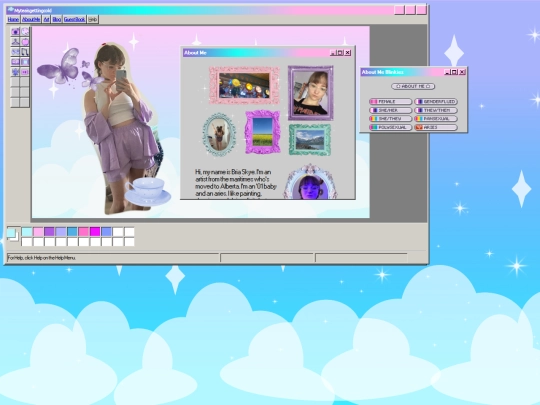Viewport: 540px width, 405px height.
Task: Open the Home menu link
Action: 13,20
